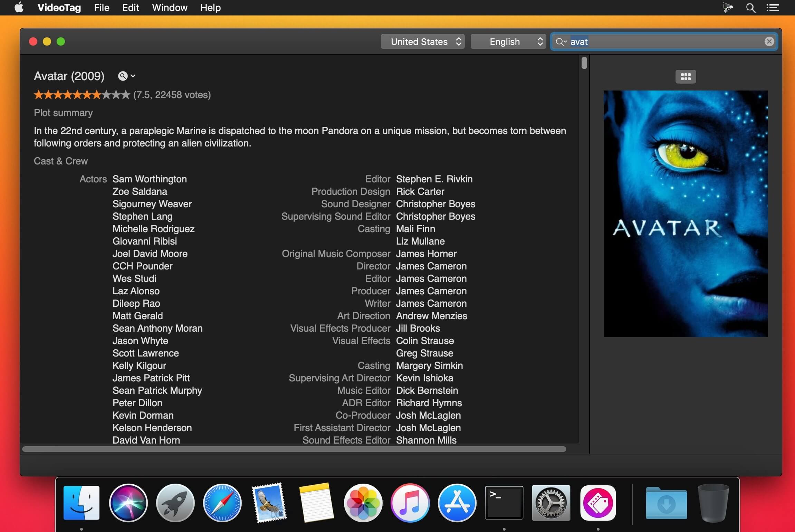Open the English language dropdown
This screenshot has width=795, height=532.
coord(508,42)
